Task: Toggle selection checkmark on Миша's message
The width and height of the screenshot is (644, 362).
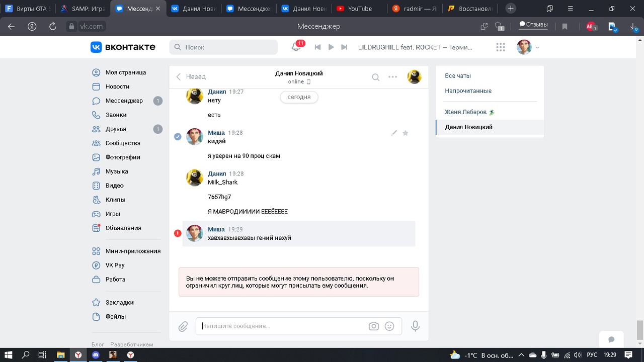Action: [178, 137]
